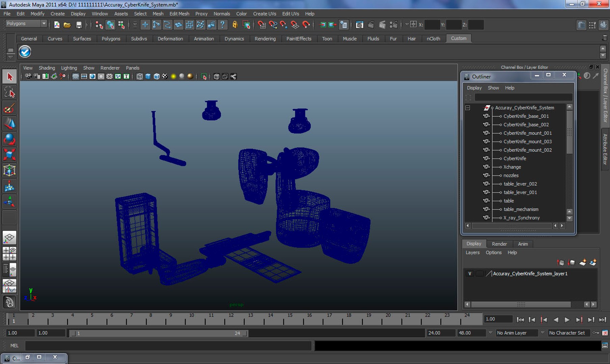Image resolution: width=610 pixels, height=364 pixels.
Task: Open the Anim layer tab
Action: click(523, 244)
